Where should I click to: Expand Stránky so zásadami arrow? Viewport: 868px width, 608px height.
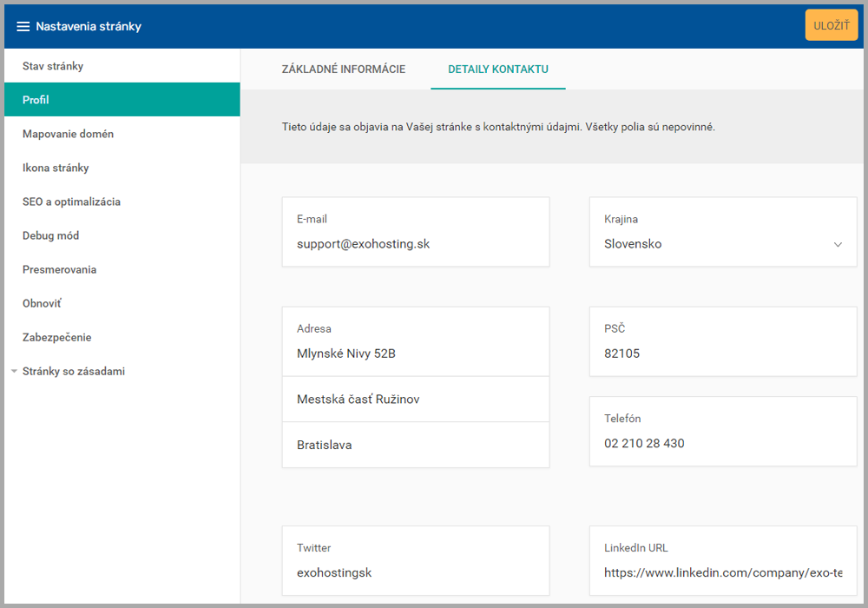tap(14, 372)
